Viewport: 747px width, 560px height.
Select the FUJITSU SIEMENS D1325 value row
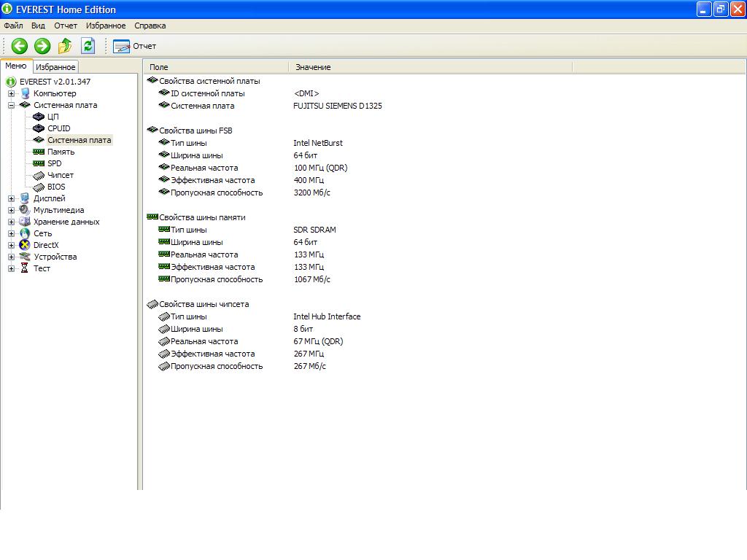337,106
